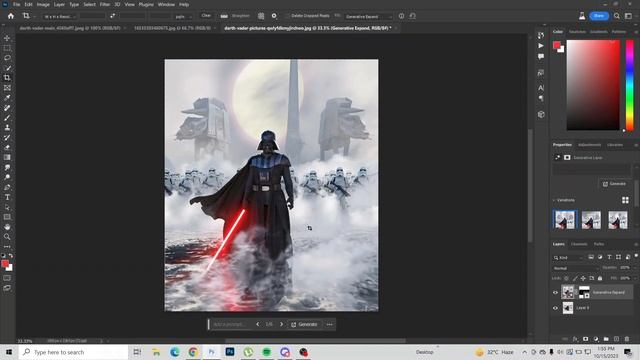Open the Filter menu
The image size is (640, 360).
click(105, 4)
